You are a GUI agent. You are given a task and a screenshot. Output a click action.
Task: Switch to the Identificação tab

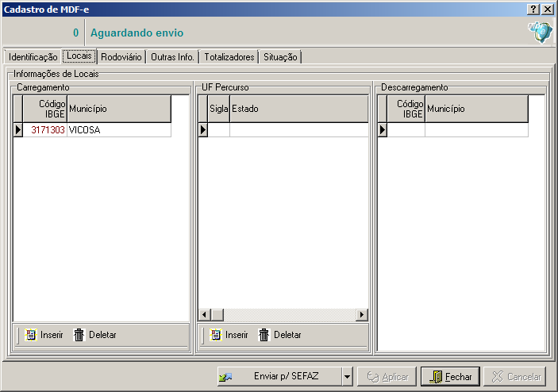[33, 57]
